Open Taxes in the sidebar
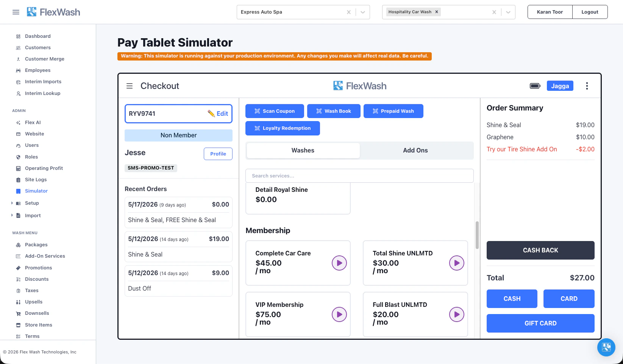 point(32,291)
